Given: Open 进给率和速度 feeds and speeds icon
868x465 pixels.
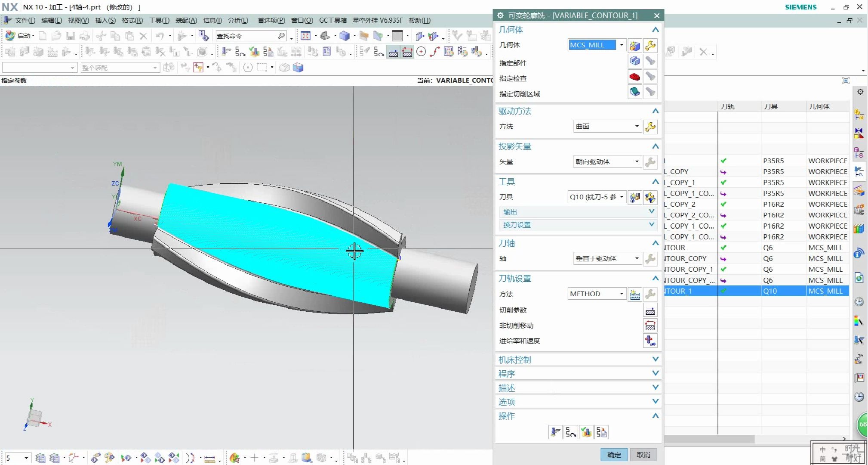Looking at the screenshot, I should click(x=650, y=341).
